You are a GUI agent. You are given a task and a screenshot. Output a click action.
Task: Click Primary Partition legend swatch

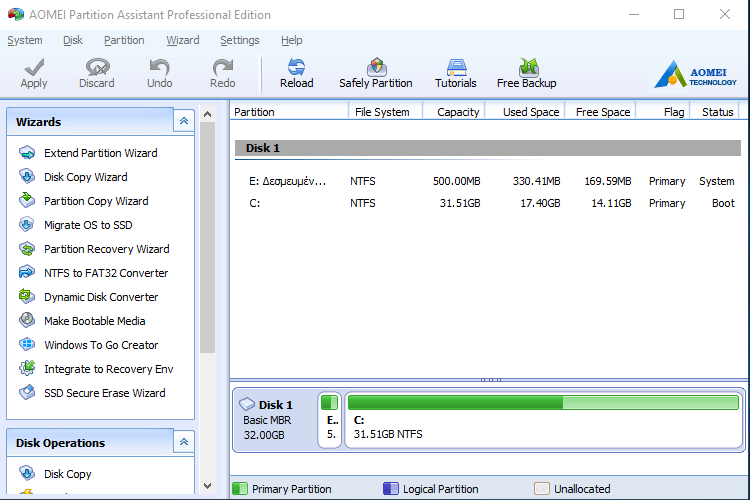click(240, 489)
